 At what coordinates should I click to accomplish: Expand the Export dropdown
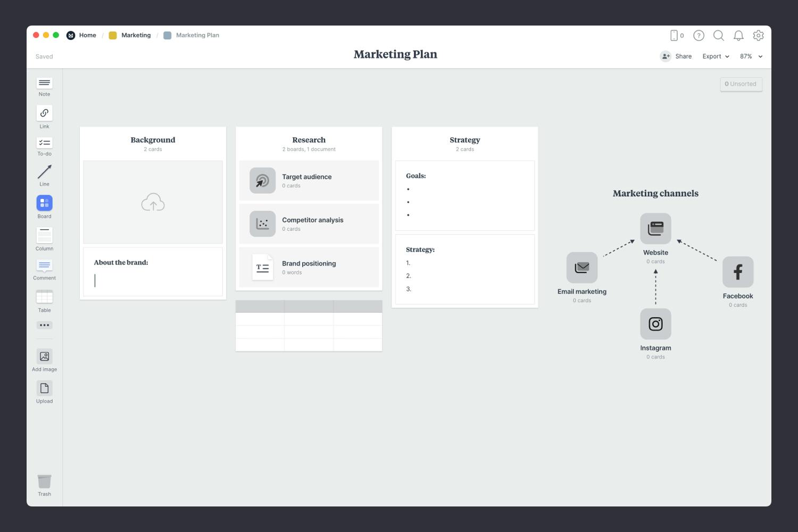click(716, 56)
